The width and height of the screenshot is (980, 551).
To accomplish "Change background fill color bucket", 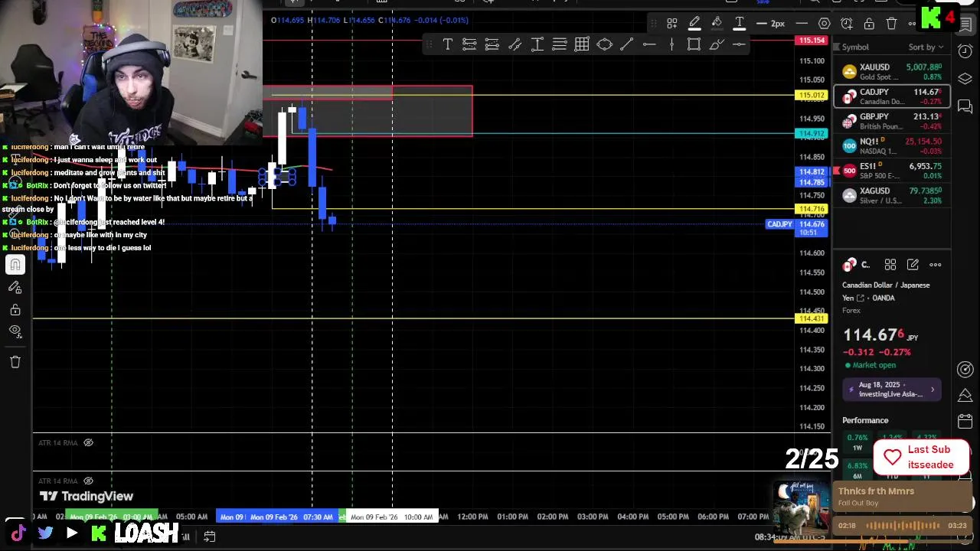I will click(x=717, y=24).
